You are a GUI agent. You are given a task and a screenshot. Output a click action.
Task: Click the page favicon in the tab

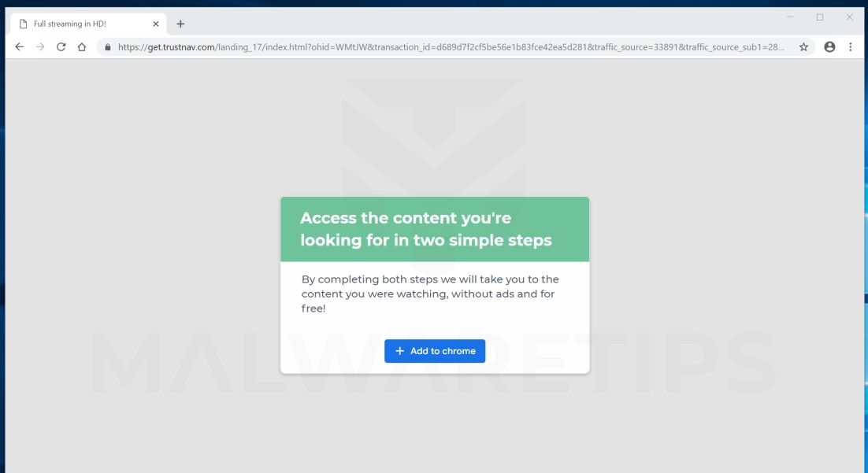click(x=24, y=24)
